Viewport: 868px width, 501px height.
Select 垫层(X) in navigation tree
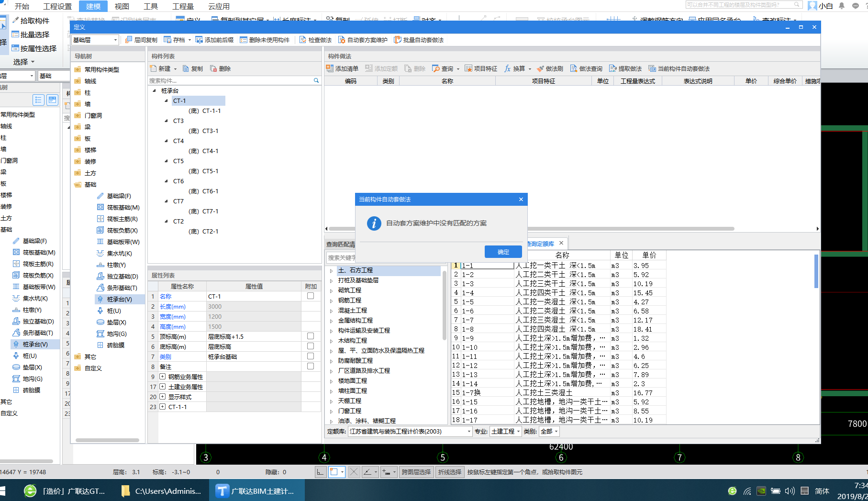116,322
